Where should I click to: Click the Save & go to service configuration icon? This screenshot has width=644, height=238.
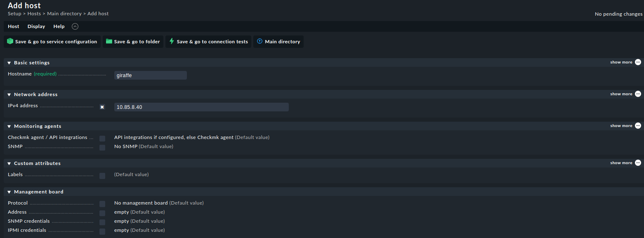(x=10, y=41)
